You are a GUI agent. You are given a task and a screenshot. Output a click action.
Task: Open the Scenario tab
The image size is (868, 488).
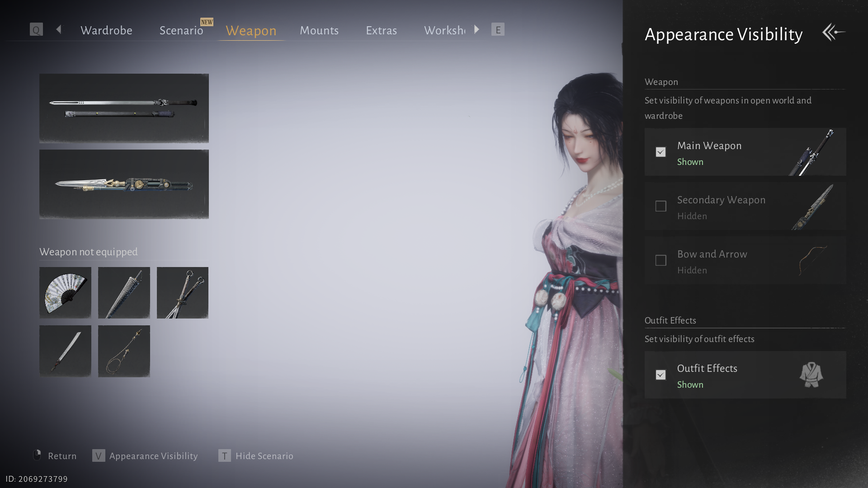tap(181, 30)
